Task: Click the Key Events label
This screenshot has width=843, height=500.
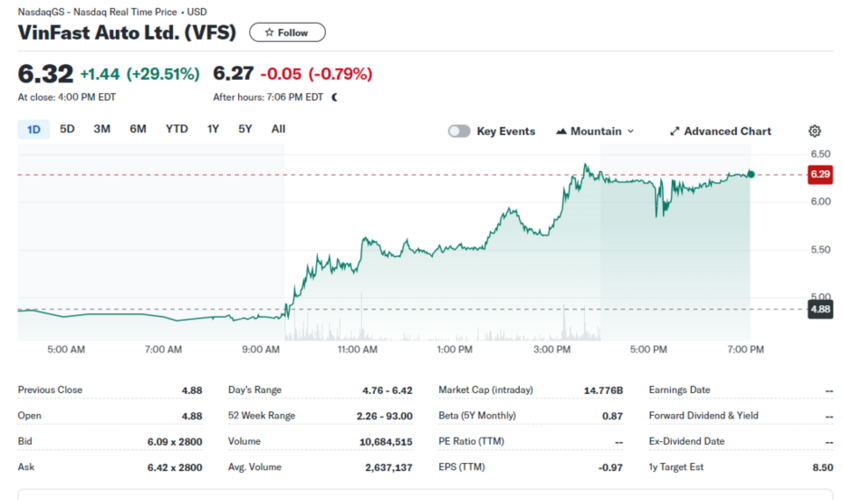Action: pos(506,131)
